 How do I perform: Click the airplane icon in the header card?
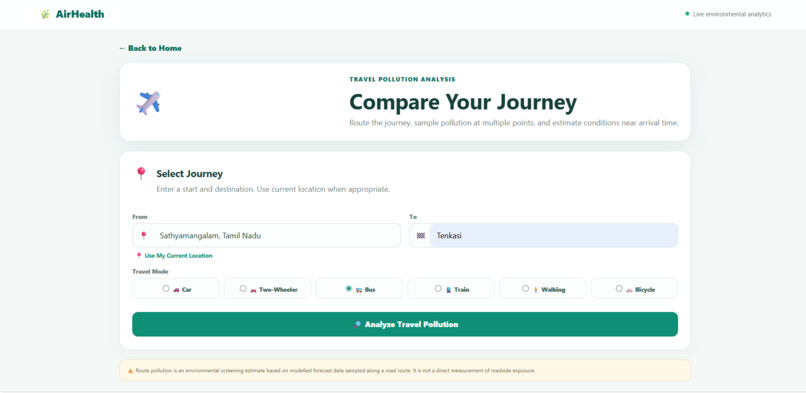[x=149, y=102]
